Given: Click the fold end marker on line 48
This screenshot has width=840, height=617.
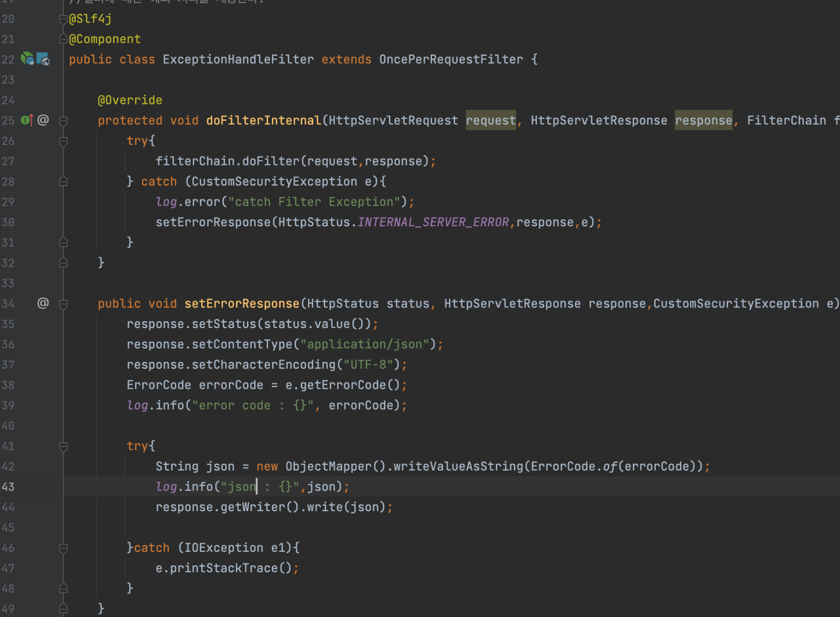Looking at the screenshot, I should click(x=63, y=588).
